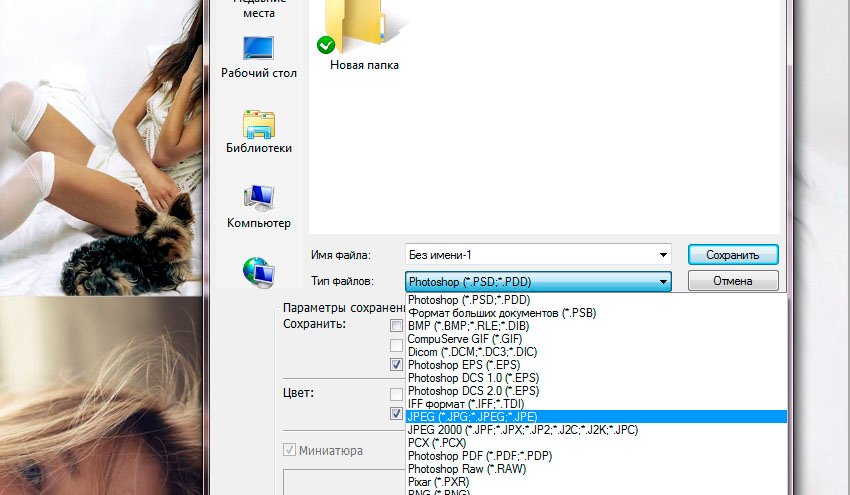Choose Photoshop DCS 2.0 (*.EPS) format
The height and width of the screenshot is (495, 850).
tap(596, 391)
